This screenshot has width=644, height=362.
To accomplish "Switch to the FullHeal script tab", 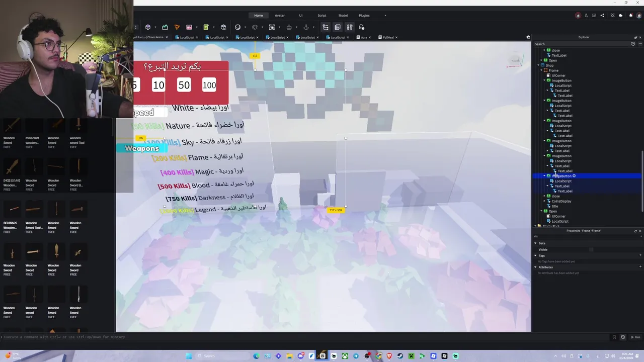I will (388, 37).
